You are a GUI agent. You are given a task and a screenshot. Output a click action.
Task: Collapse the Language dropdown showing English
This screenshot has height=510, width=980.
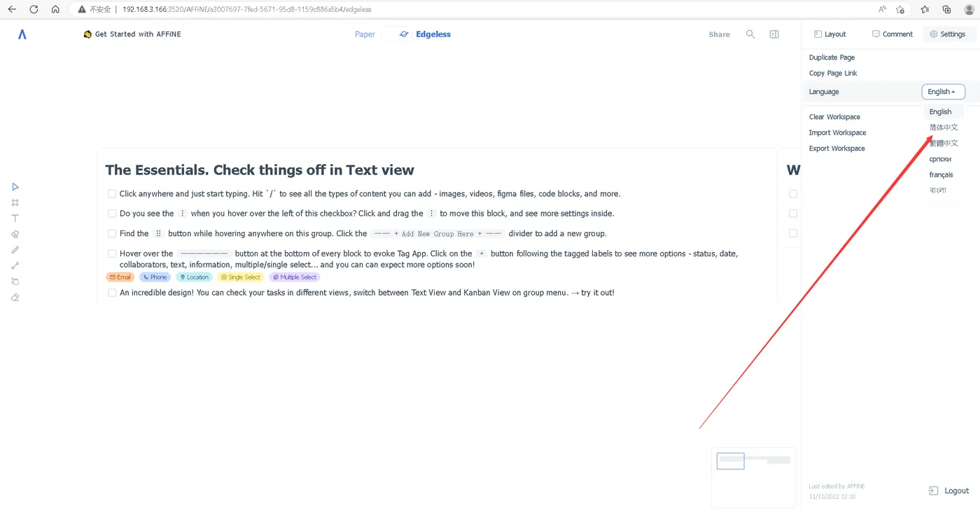(943, 92)
